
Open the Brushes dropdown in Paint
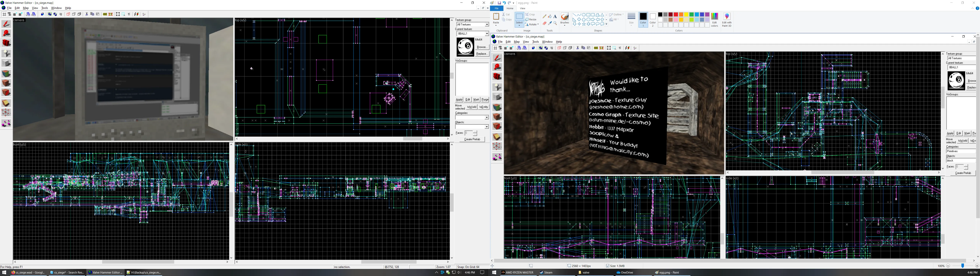pos(565,20)
